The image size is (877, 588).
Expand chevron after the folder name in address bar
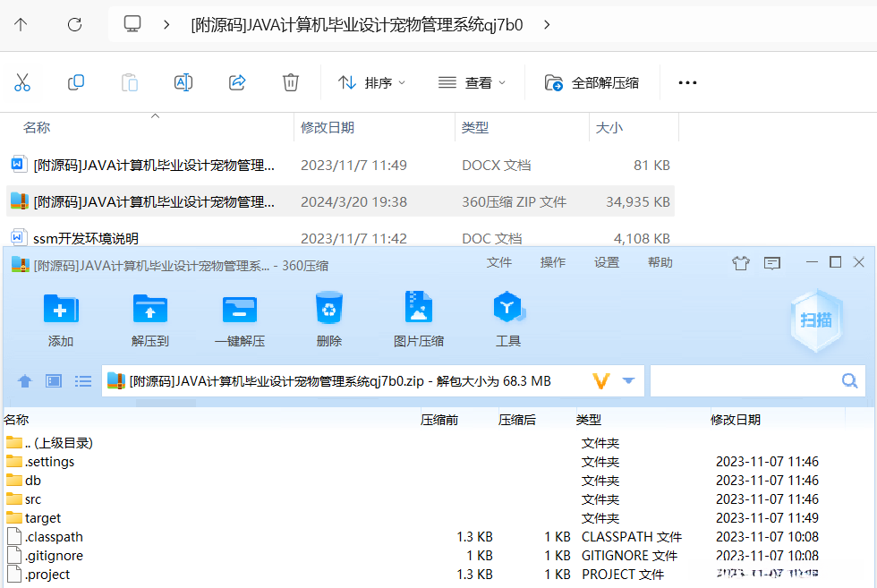[547, 25]
